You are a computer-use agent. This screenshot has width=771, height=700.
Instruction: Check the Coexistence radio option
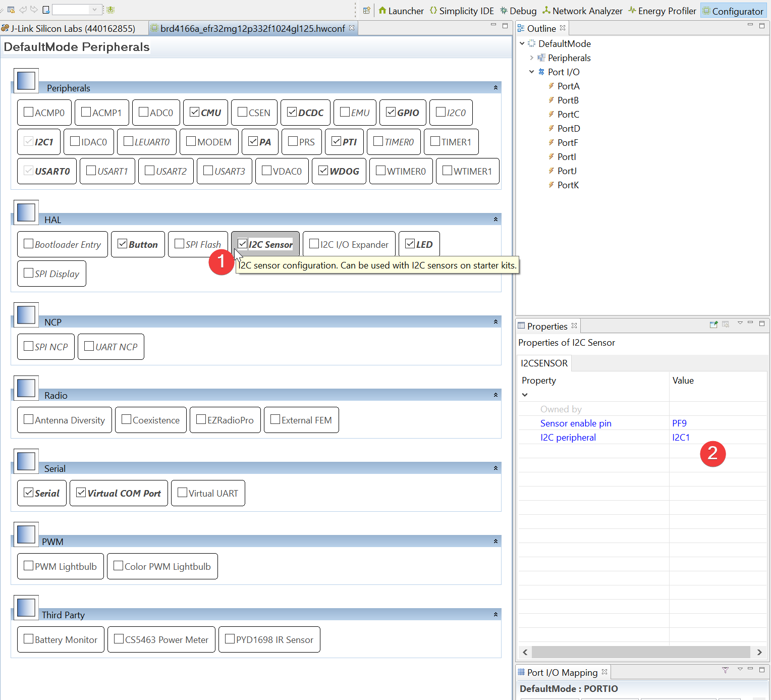pyautogui.click(x=127, y=419)
